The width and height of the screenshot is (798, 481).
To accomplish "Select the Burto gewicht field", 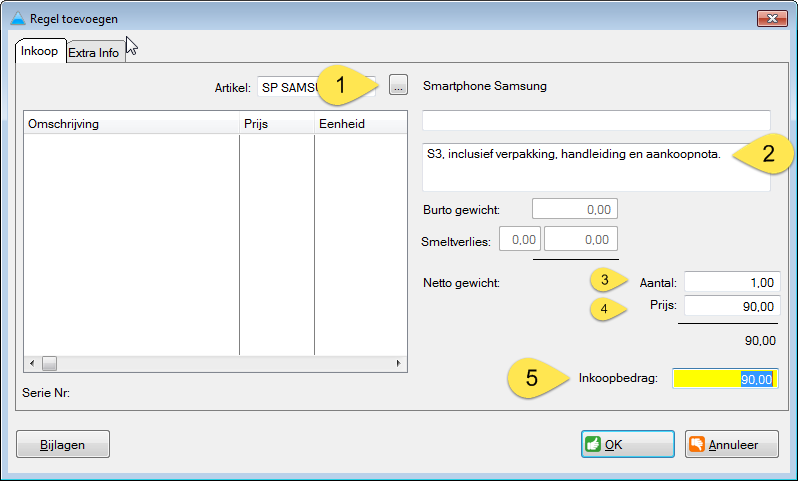I will click(x=574, y=209).
